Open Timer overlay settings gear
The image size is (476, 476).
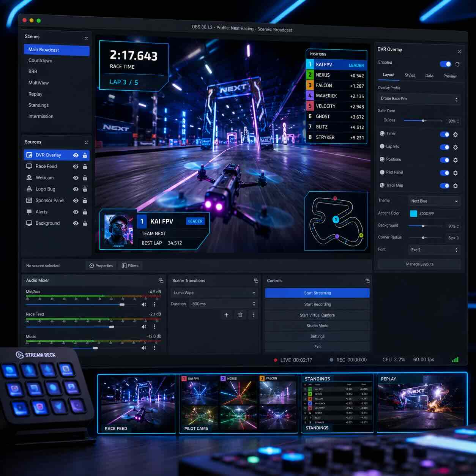coord(455,134)
